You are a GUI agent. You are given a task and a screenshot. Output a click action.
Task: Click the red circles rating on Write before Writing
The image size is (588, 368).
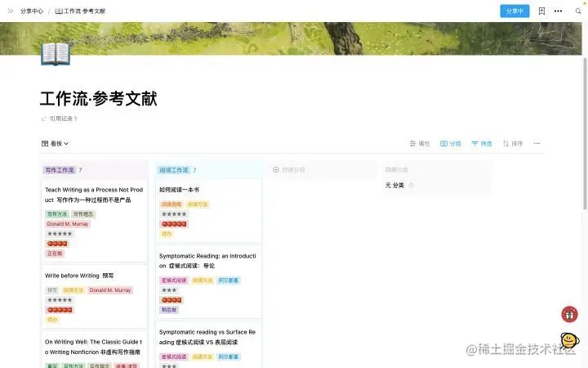tap(60, 310)
